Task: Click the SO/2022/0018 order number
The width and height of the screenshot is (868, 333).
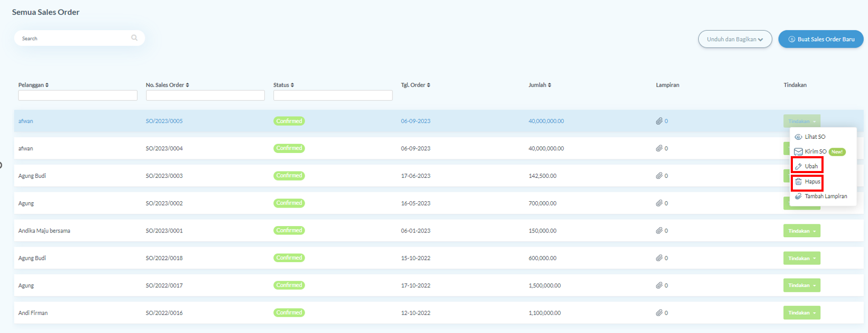Action: point(164,258)
